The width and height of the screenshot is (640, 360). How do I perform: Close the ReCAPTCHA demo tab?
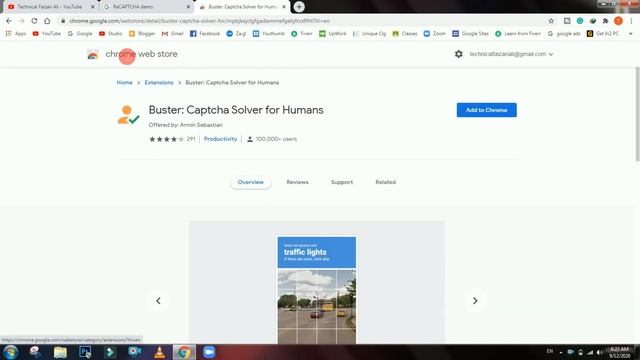click(x=189, y=7)
